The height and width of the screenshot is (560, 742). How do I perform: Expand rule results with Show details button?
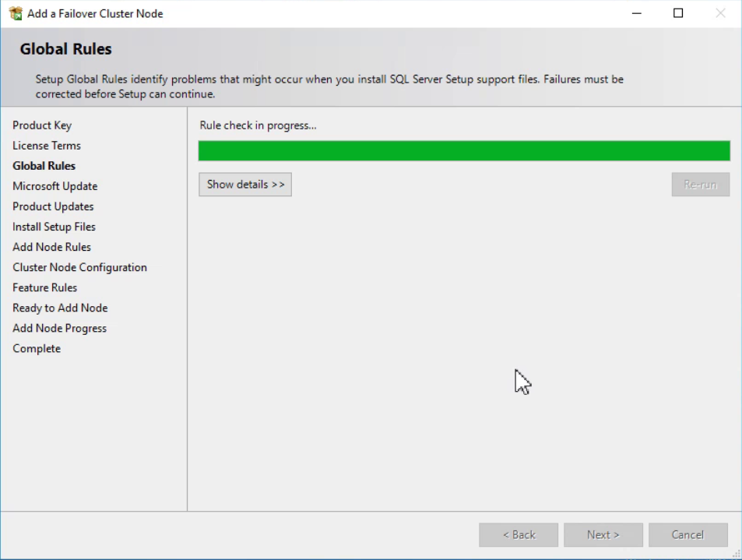[245, 185]
